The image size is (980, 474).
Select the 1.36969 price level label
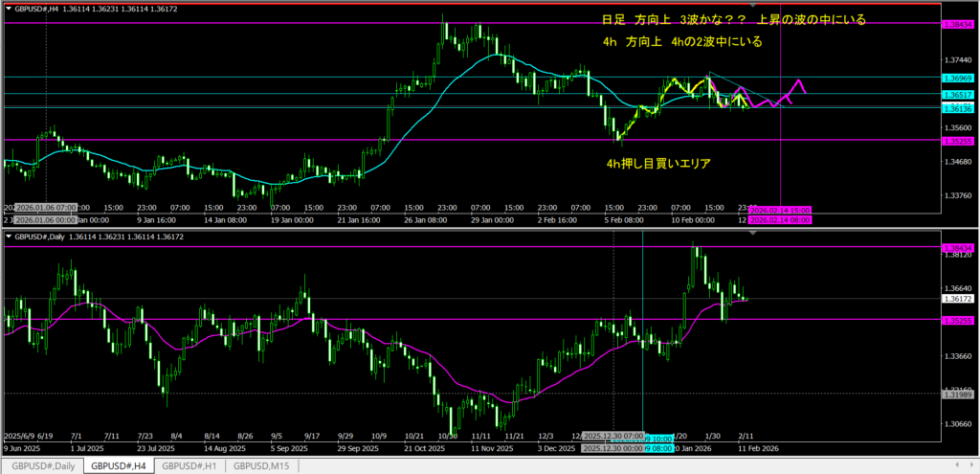(x=957, y=78)
